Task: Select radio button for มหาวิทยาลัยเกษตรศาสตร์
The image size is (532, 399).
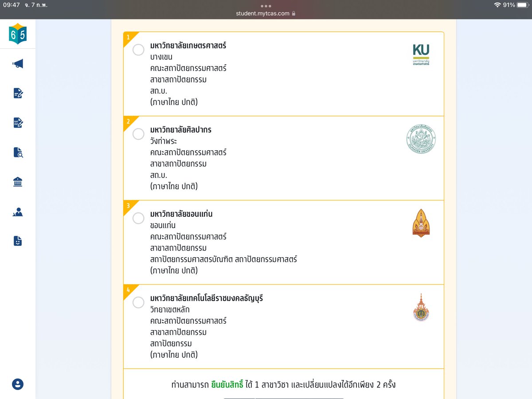Action: click(x=138, y=50)
